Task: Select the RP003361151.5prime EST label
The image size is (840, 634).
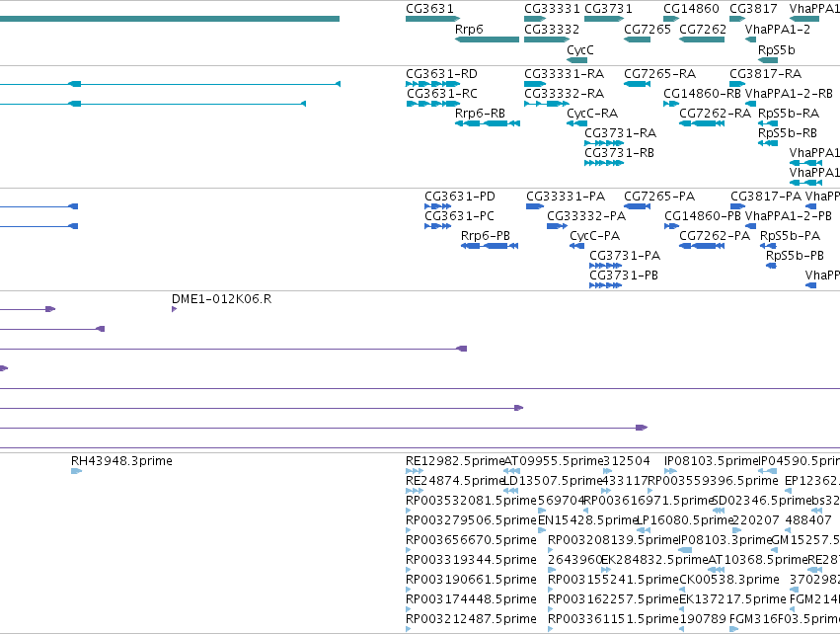Action: [613, 619]
